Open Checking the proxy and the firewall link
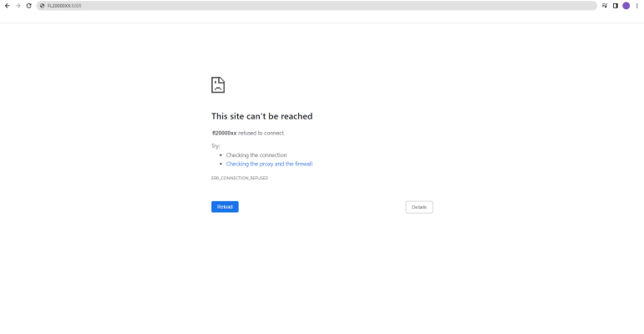 pos(269,164)
